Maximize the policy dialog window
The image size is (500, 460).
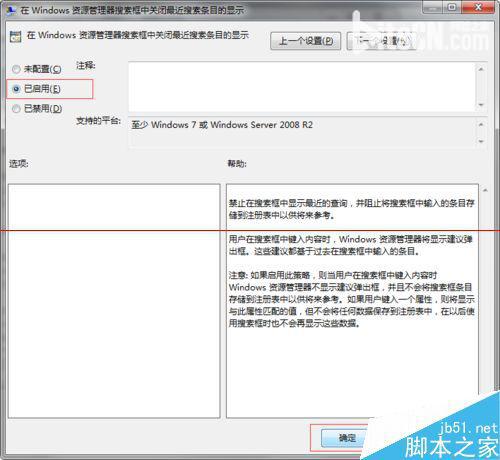click(452, 7)
